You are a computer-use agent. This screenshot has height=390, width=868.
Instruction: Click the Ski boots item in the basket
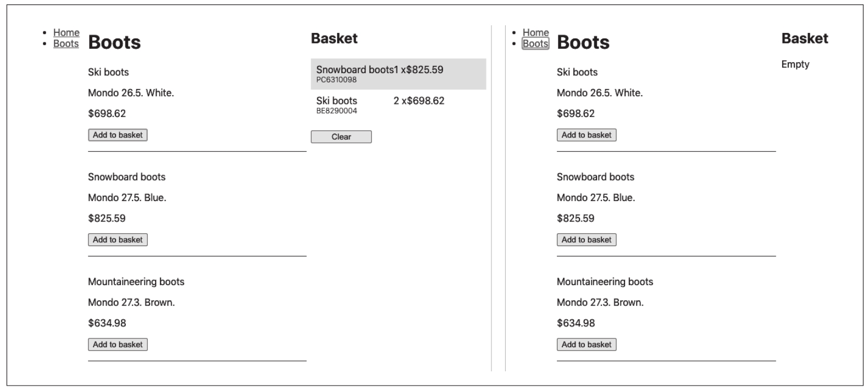pos(336,101)
